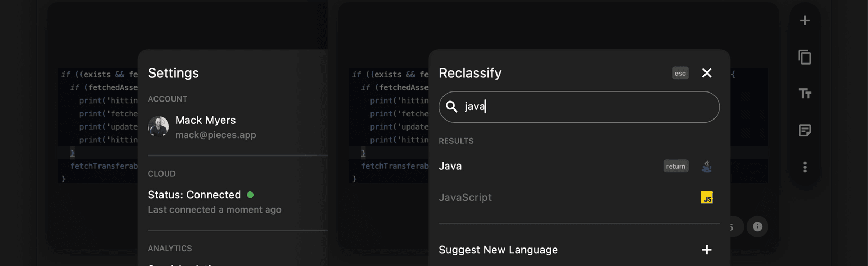868x266 pixels.
Task: Click the plus beside Suggest New Language
Action: click(x=707, y=250)
